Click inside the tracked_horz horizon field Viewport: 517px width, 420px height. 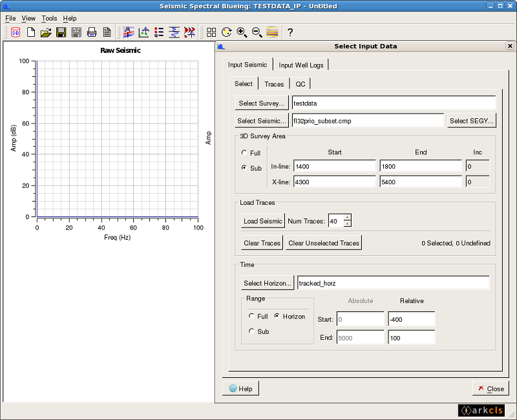(x=388, y=282)
